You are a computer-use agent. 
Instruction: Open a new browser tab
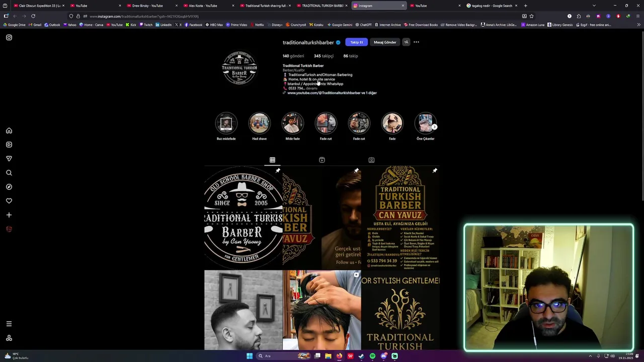[526, 6]
